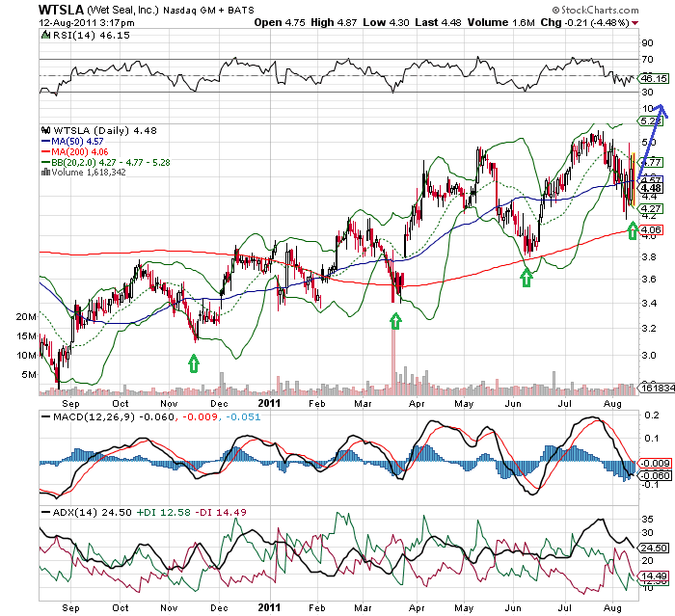
Task: Click the "Chg -0.21 (-4.48%)" value
Action: click(x=585, y=22)
